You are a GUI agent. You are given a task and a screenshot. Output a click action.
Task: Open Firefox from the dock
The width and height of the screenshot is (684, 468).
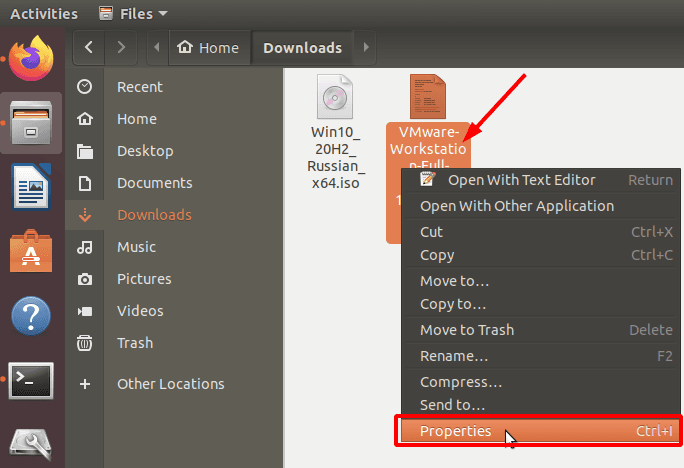[31, 58]
